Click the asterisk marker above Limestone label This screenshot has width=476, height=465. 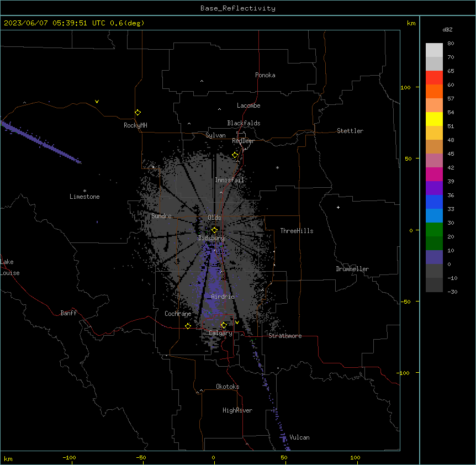(x=84, y=191)
